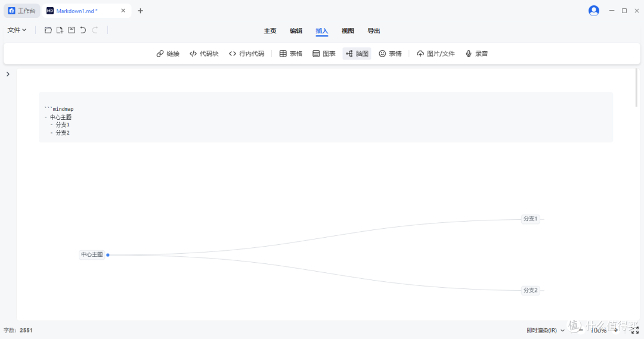Click the 字数: 2551 word count
Viewport: 644px width, 339px height.
[x=18, y=331]
